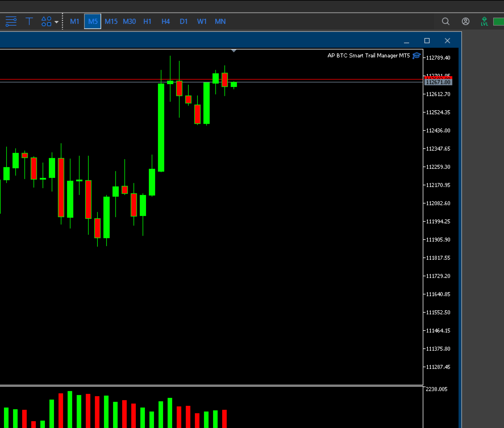This screenshot has width=504, height=428.
Task: Click the 111464.15 price scale value
Action: [x=438, y=331]
